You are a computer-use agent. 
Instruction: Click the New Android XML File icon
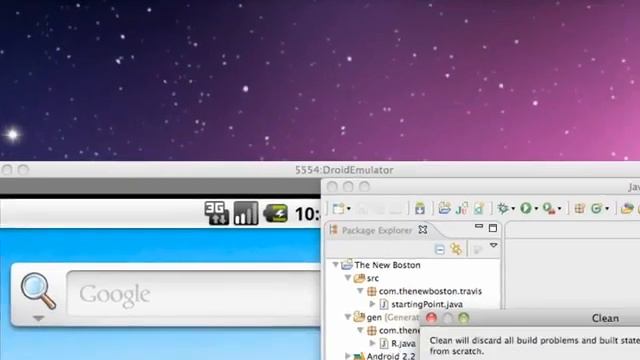click(479, 209)
